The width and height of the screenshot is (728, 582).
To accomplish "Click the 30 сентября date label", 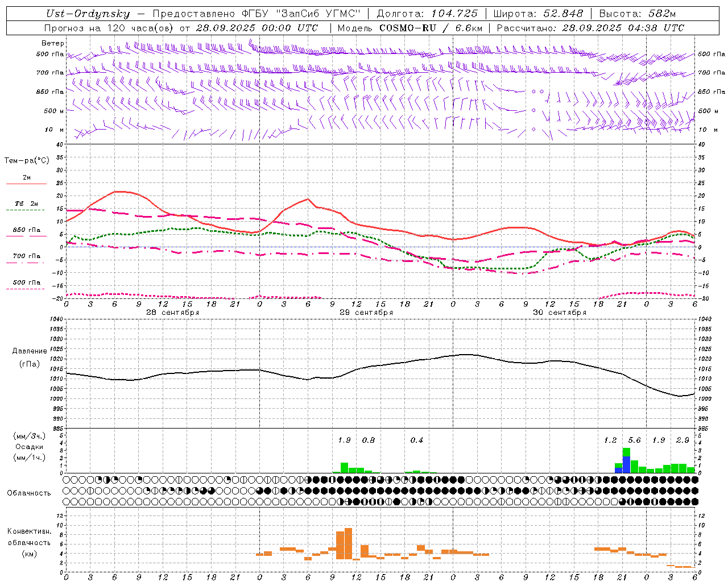I will tap(560, 313).
